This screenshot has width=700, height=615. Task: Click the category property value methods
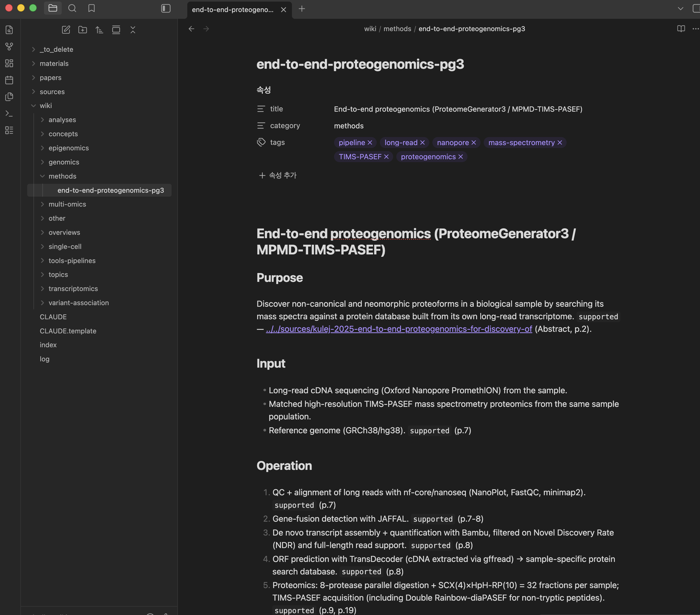349,126
